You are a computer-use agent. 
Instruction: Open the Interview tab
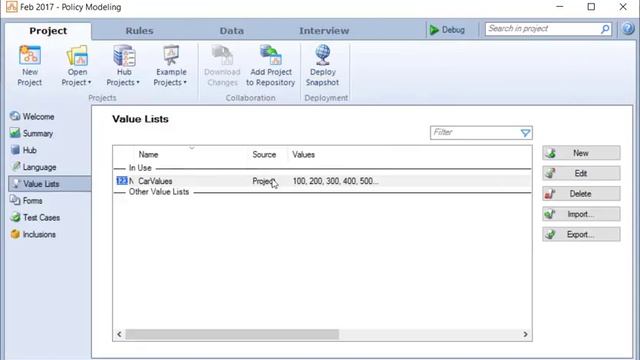click(x=324, y=31)
